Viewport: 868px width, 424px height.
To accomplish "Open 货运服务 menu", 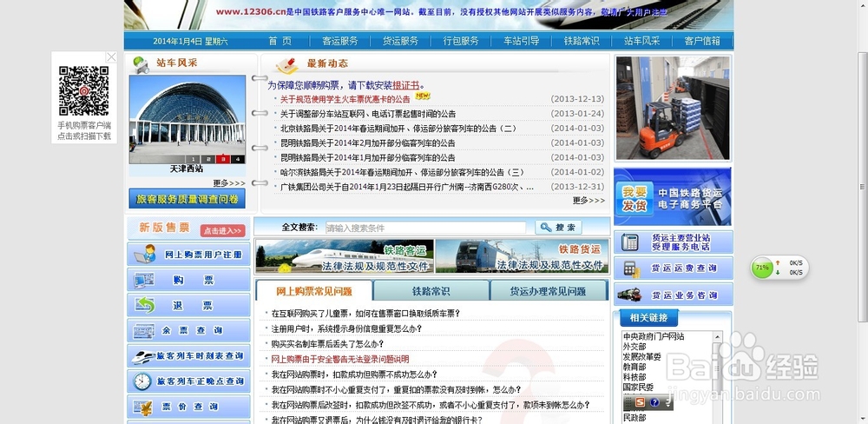I will [400, 41].
